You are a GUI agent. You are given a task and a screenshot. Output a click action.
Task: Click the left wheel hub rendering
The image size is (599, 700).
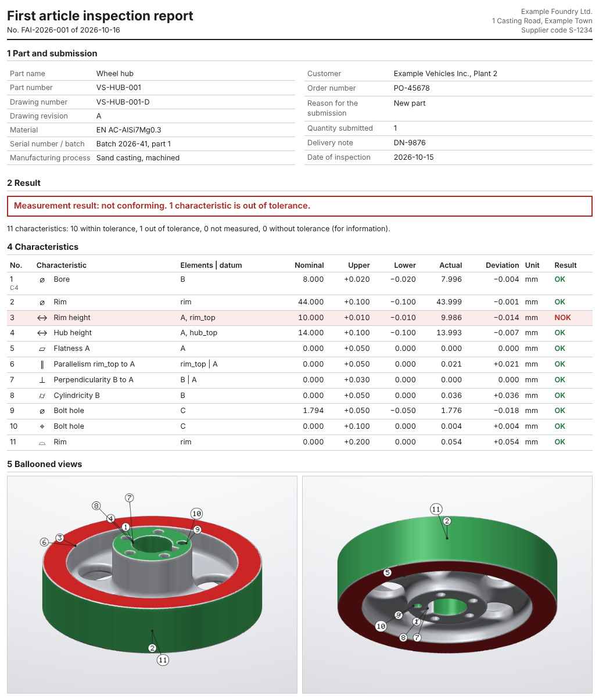click(152, 585)
